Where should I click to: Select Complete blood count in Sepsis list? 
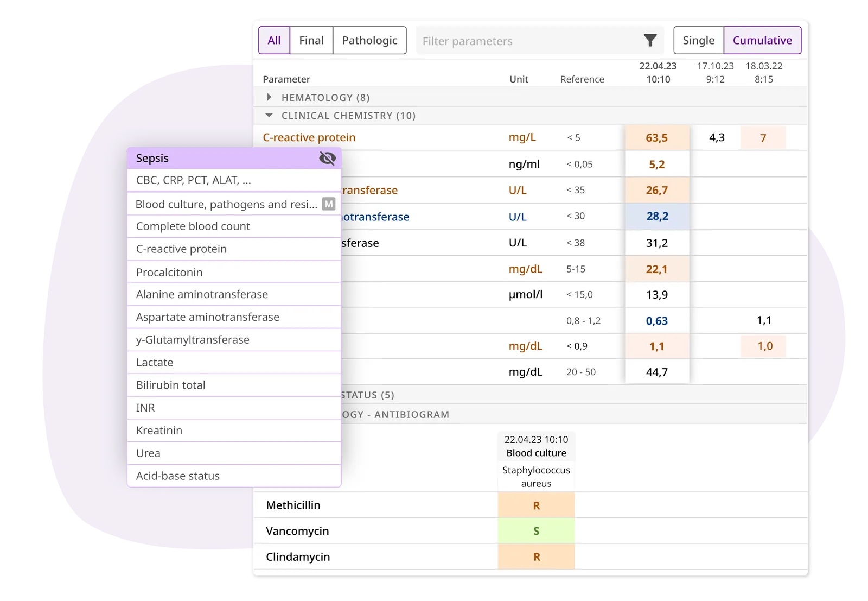coord(234,226)
